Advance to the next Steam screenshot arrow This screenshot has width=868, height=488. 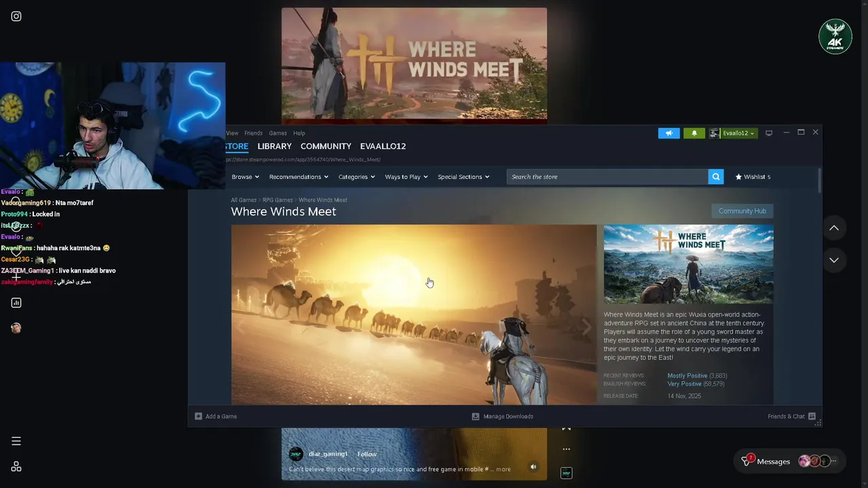tap(587, 327)
